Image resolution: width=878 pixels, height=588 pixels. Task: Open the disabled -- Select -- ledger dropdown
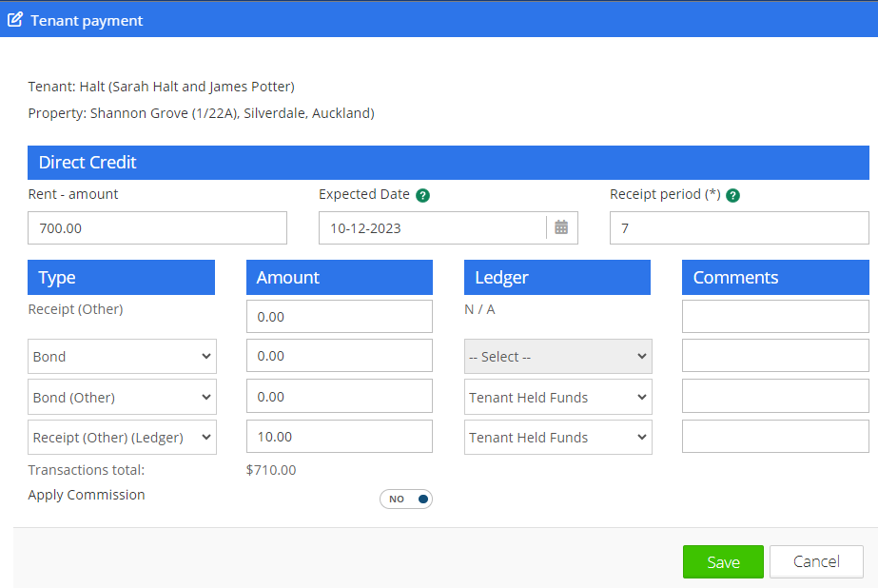pyautogui.click(x=557, y=356)
